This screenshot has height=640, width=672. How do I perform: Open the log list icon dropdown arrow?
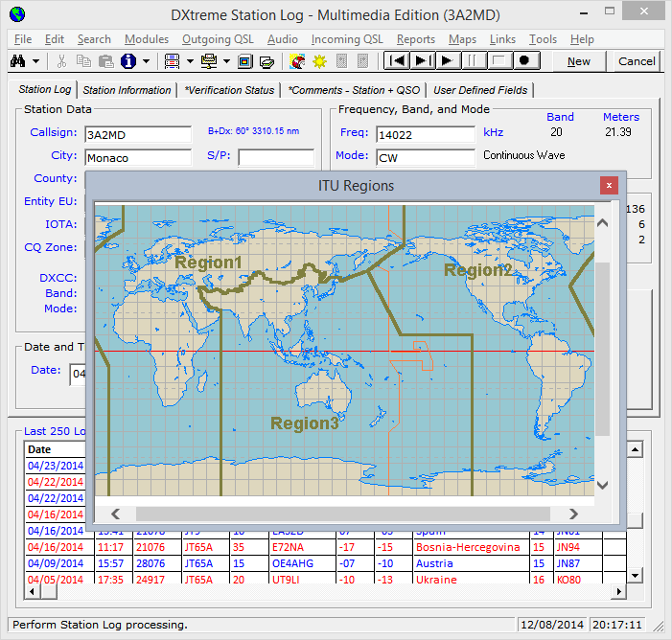tap(190, 61)
